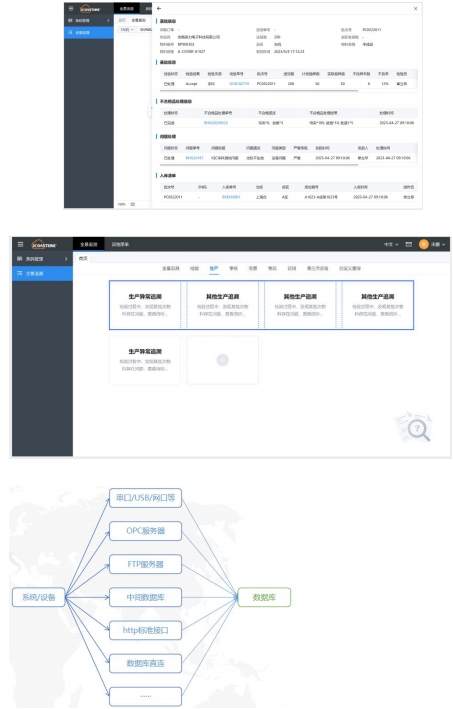
Task: Click the 系统/设备 source node
Action: pyautogui.click(x=38, y=597)
